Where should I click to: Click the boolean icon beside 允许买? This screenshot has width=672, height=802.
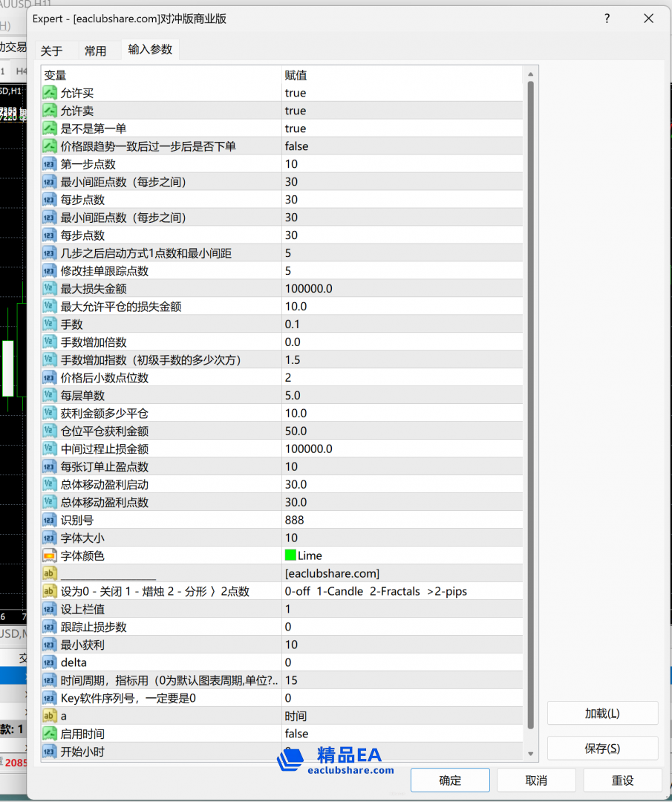(50, 93)
